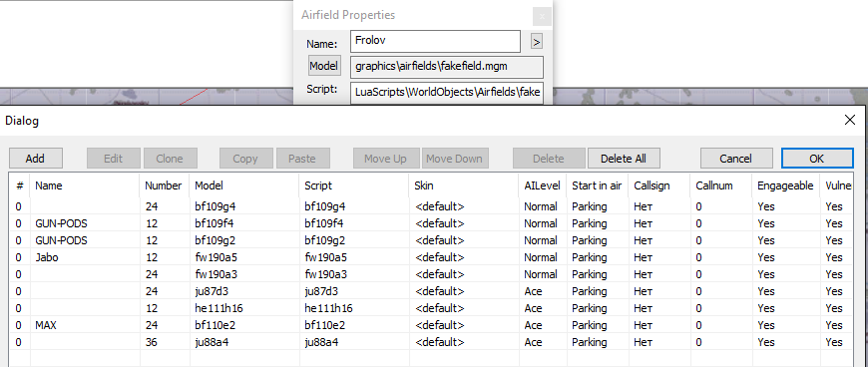Click the Add button in Dialog
This screenshot has height=367, width=868.
tap(36, 159)
